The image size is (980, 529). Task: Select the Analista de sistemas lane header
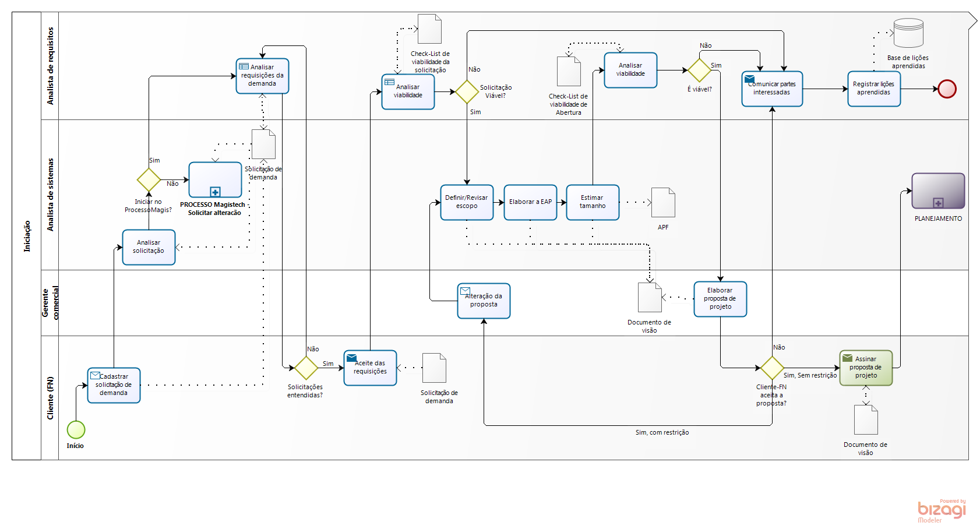[x=50, y=195]
